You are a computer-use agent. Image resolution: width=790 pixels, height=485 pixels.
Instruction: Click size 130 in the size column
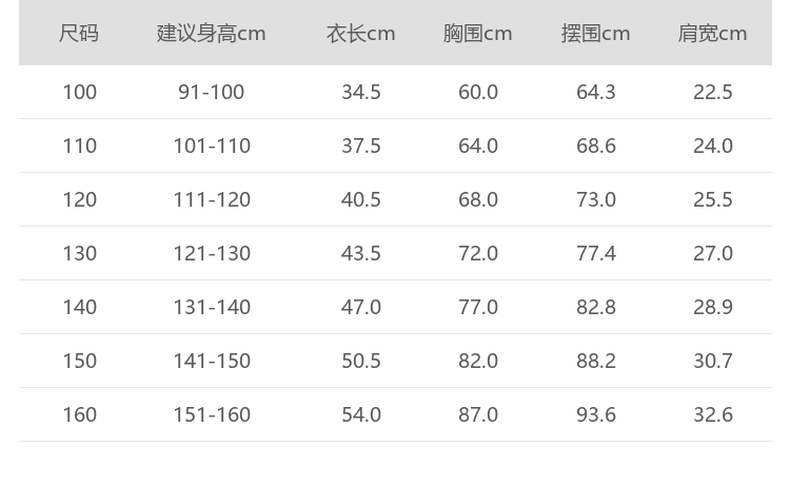(79, 253)
